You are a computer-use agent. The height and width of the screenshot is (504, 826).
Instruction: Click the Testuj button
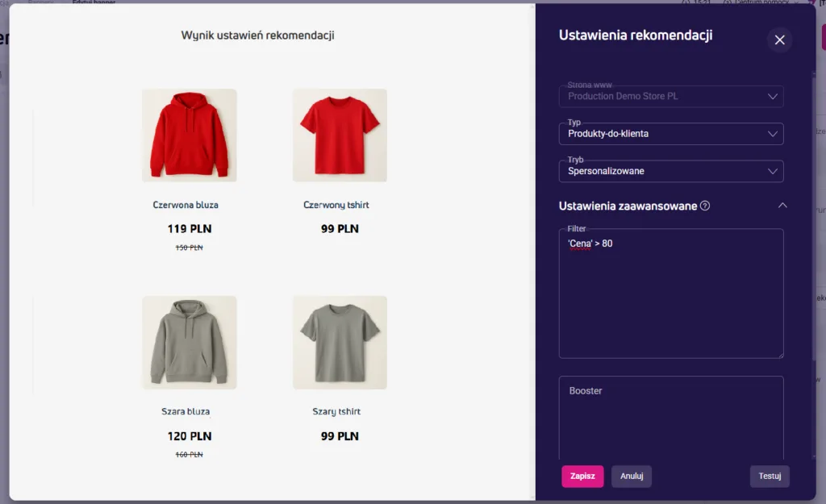[770, 476]
